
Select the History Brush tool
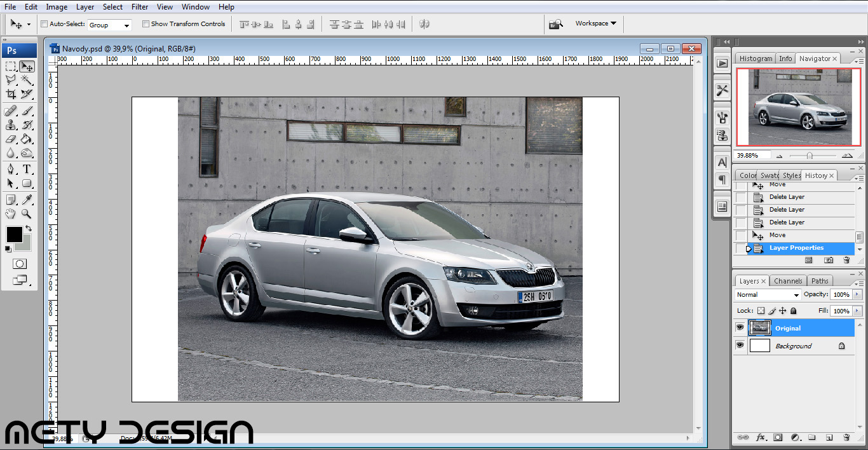tap(27, 125)
